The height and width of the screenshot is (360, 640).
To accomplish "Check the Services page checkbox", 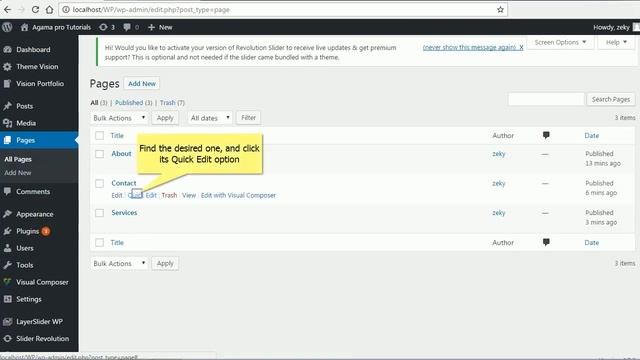I will (100, 213).
